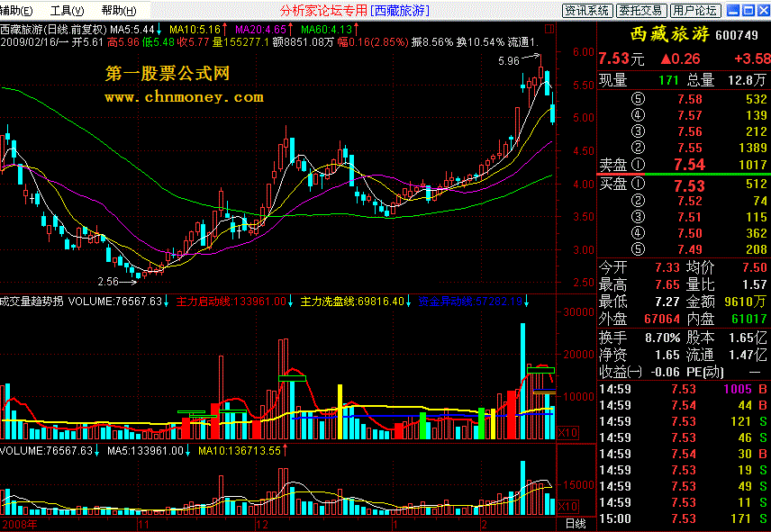Click the trade record with volume 1005
This screenshot has height=532, width=771.
pos(684,389)
